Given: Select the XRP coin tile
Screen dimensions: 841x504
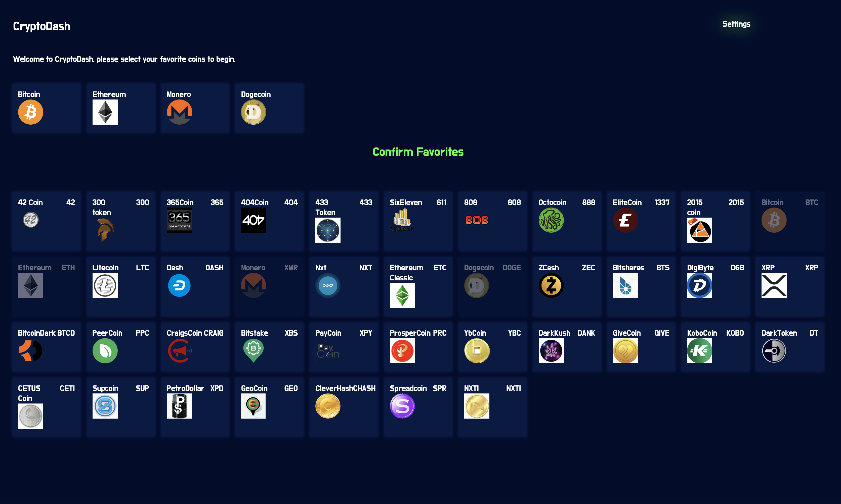Looking at the screenshot, I should pyautogui.click(x=790, y=286).
